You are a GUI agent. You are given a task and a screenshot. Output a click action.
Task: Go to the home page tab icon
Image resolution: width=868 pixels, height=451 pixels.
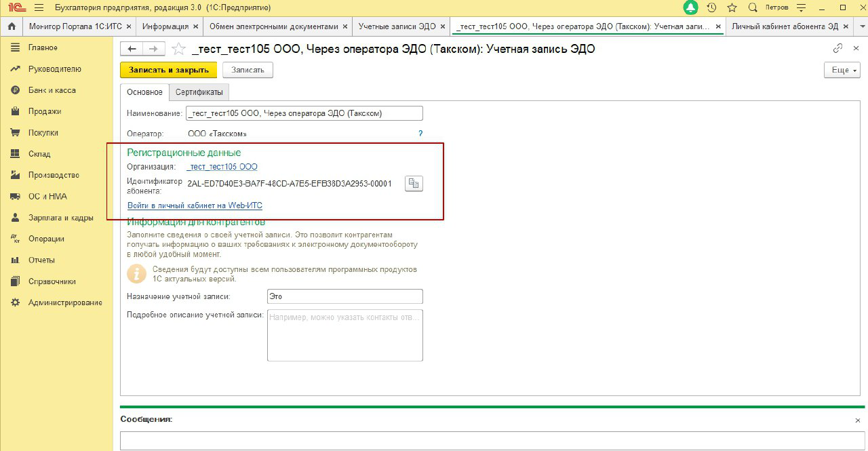click(11, 26)
